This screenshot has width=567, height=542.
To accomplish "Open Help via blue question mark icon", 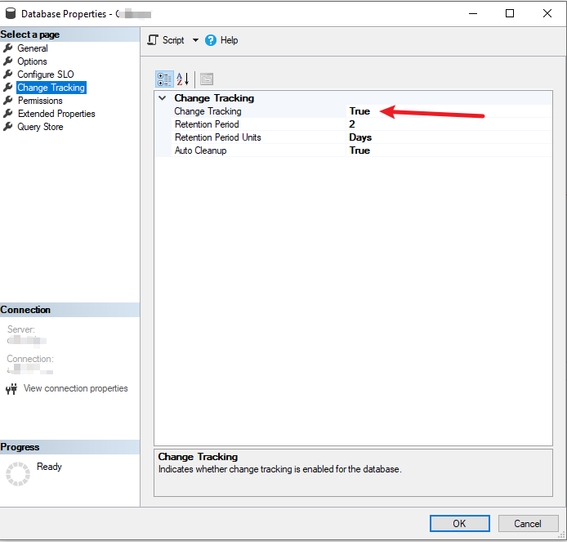I will point(210,40).
